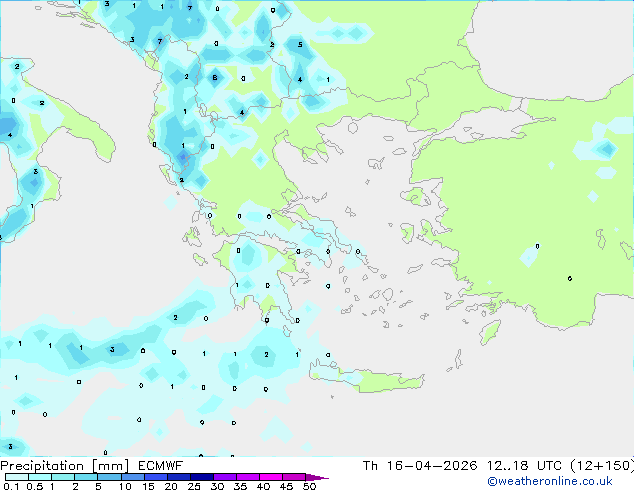Pick the 30–35 mm purple legend swatch
This screenshot has width=634, height=490.
click(x=224, y=477)
